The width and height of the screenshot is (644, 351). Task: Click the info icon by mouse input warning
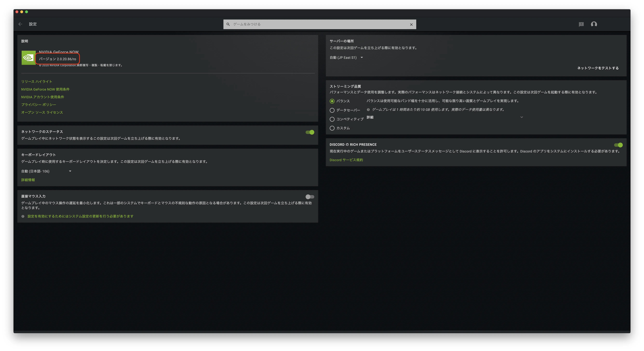[x=23, y=216]
